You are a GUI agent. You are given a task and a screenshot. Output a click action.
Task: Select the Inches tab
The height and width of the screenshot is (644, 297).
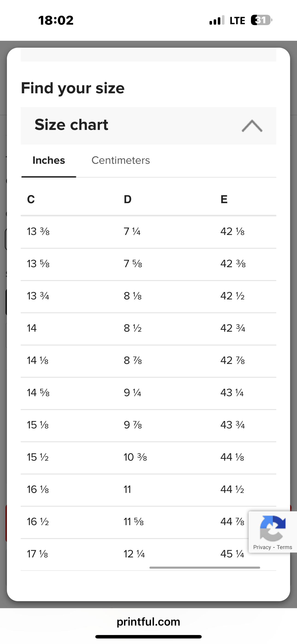49,160
